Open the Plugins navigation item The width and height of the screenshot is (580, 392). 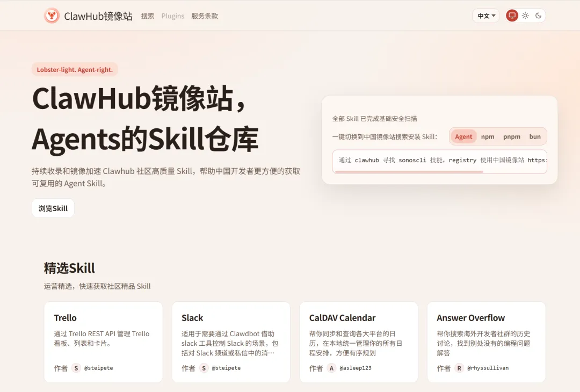pyautogui.click(x=173, y=16)
